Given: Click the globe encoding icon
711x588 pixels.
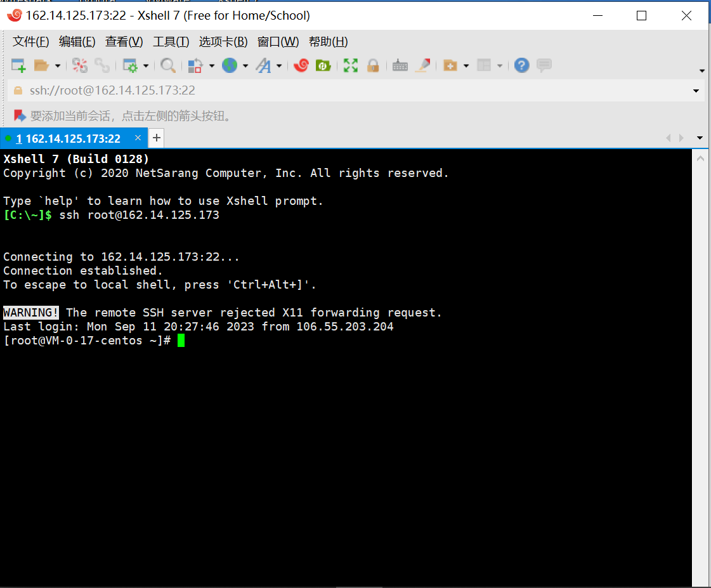Looking at the screenshot, I should click(x=230, y=65).
